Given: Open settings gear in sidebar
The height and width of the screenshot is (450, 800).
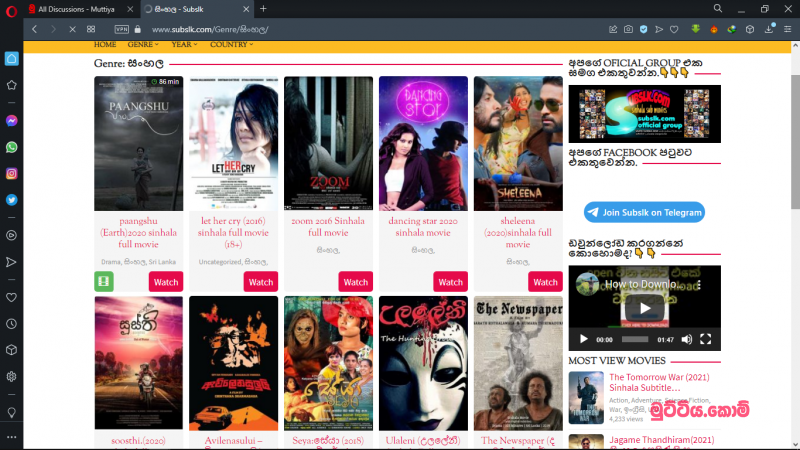Looking at the screenshot, I should coord(11,377).
